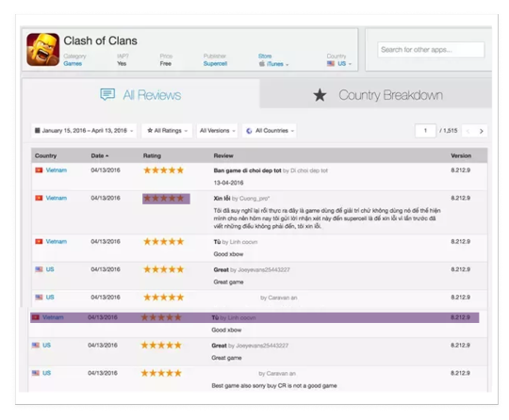Click the 'Clash of Clans' app title
509x420 pixels.
tap(100, 40)
